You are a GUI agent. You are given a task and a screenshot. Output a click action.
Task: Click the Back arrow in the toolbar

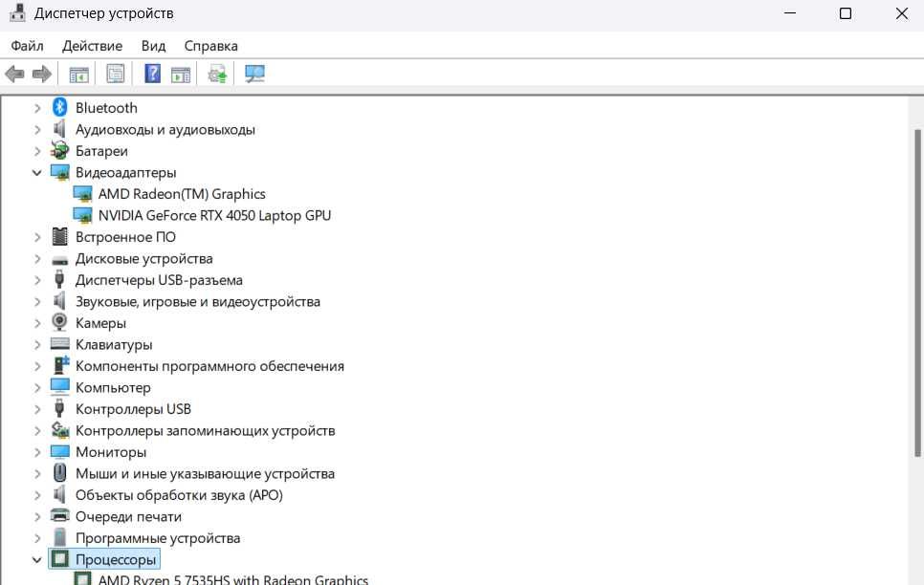(x=14, y=75)
